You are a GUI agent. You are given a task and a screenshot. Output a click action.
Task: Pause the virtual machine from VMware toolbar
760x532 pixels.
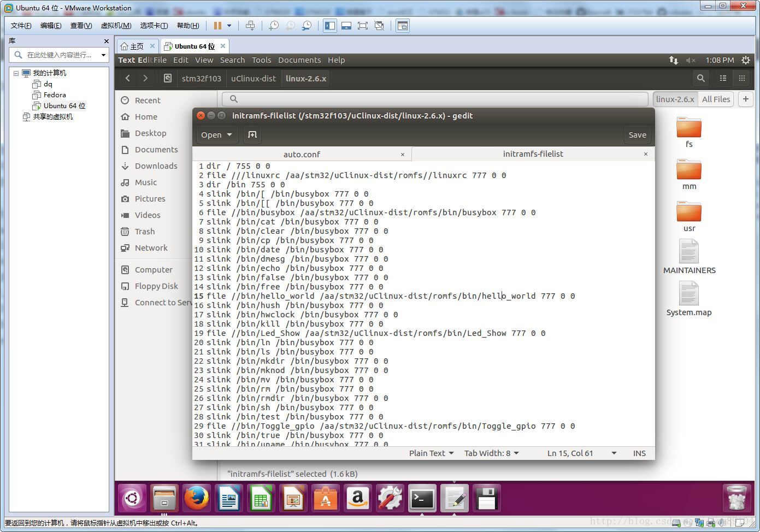click(x=217, y=26)
